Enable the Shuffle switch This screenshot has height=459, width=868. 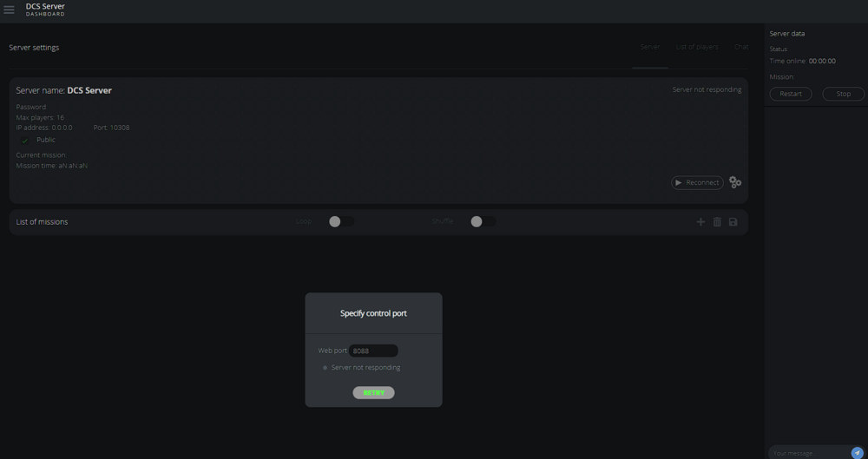pos(483,221)
